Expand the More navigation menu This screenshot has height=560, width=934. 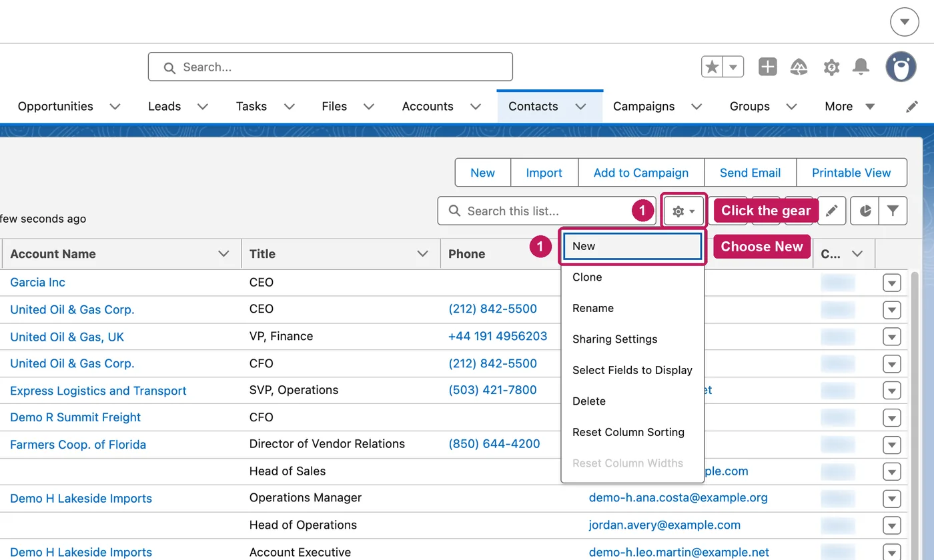tap(849, 107)
